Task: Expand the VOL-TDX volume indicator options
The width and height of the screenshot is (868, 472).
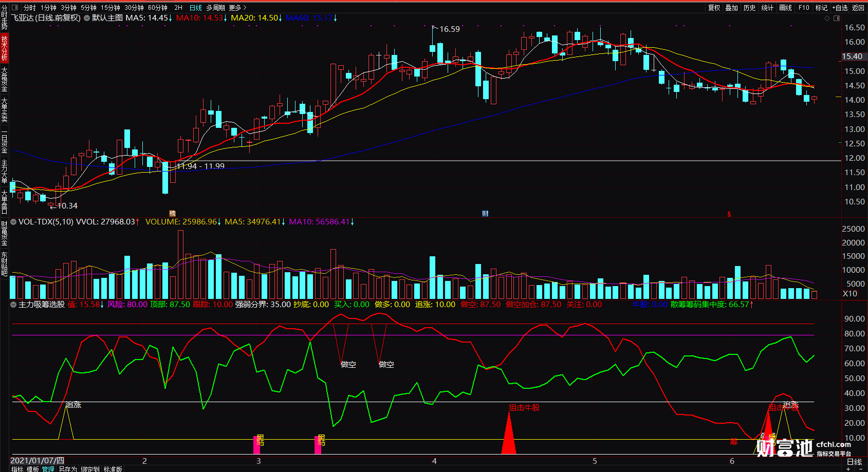Action: click(x=14, y=222)
